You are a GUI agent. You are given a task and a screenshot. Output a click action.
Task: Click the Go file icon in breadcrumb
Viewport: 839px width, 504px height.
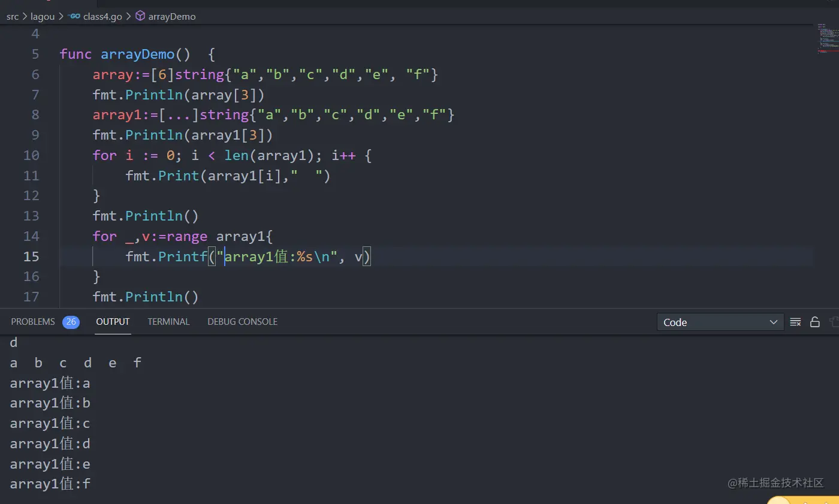(x=75, y=16)
